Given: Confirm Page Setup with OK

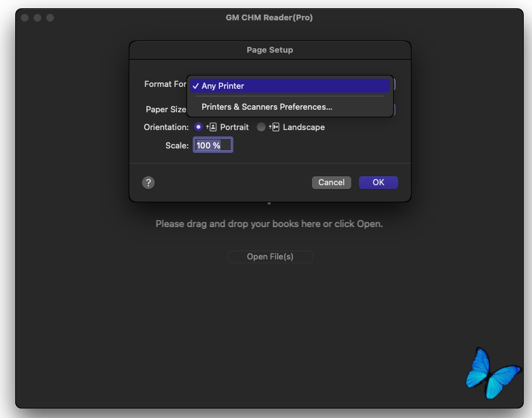Looking at the screenshot, I should point(379,183).
